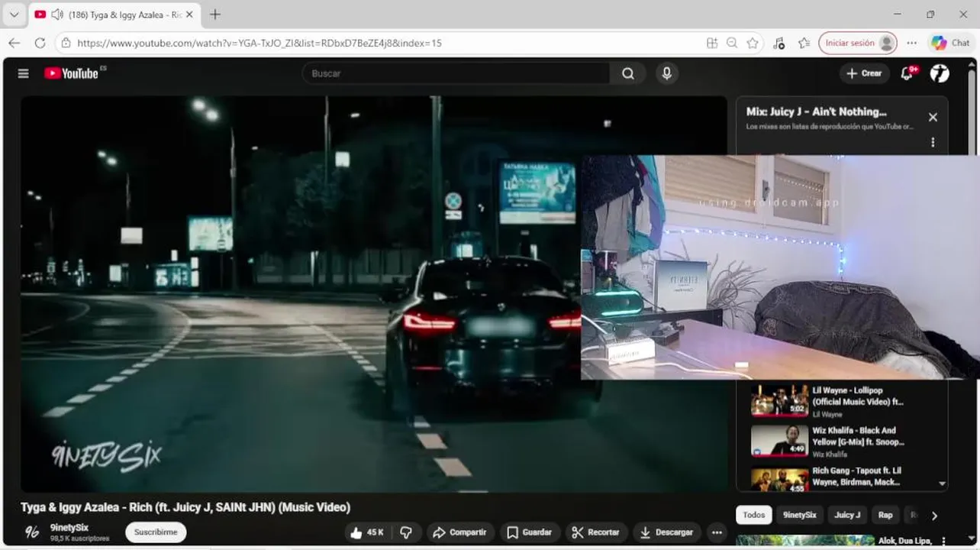
Task: Open YouTube notifications bell
Action: click(x=907, y=73)
